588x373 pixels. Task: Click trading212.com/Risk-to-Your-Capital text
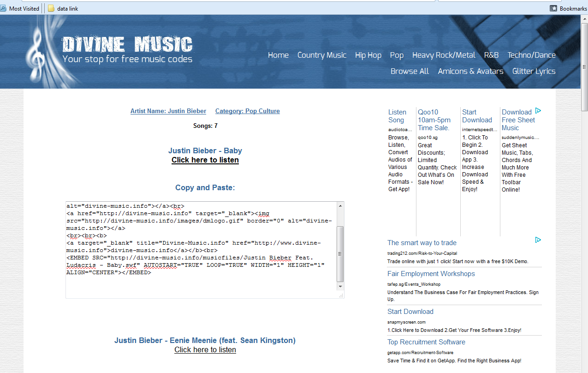click(422, 253)
